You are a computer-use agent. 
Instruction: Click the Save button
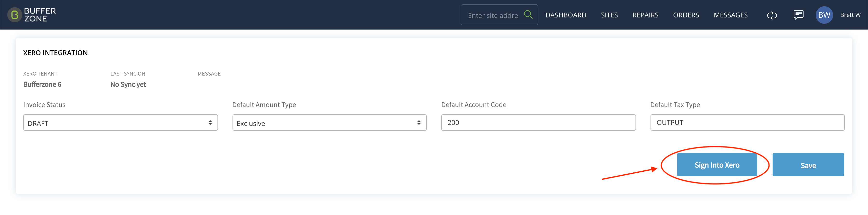pyautogui.click(x=808, y=165)
